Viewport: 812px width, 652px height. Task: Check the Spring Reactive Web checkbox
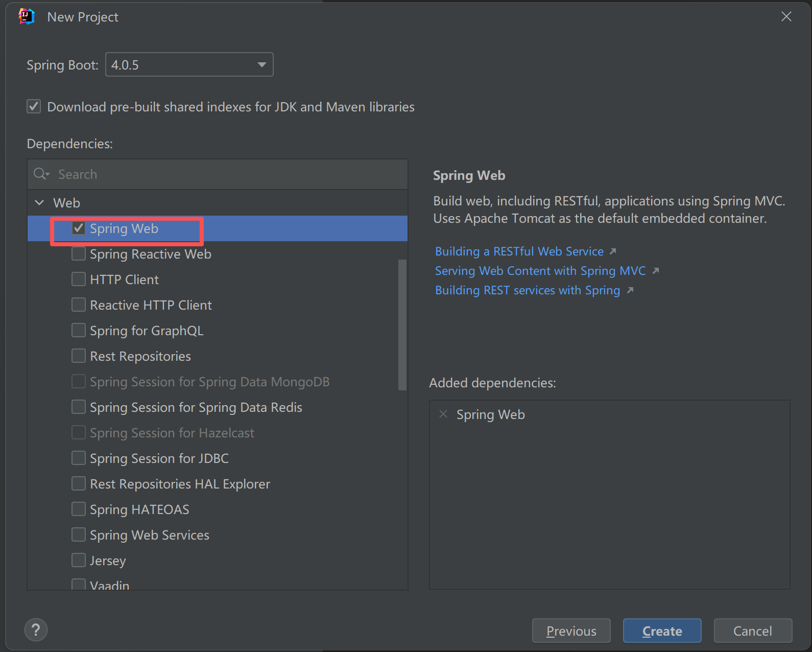[x=79, y=253]
